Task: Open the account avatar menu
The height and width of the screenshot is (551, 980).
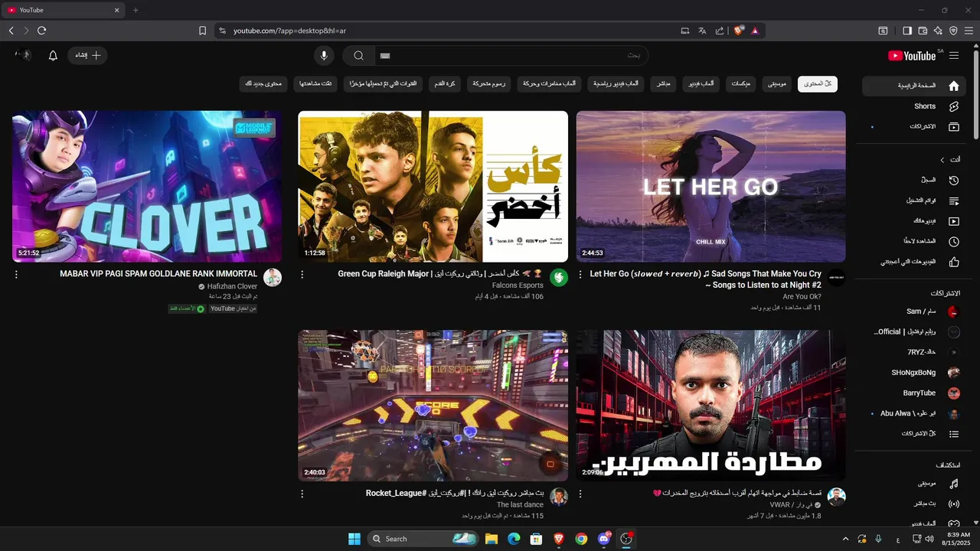Action: point(24,55)
